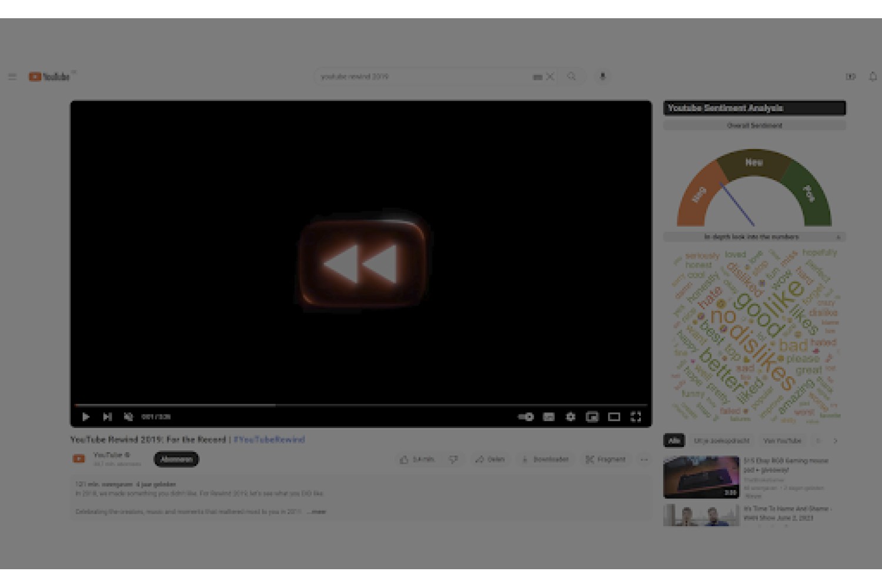Click the word 'amazing' in the word cloud

click(x=796, y=396)
